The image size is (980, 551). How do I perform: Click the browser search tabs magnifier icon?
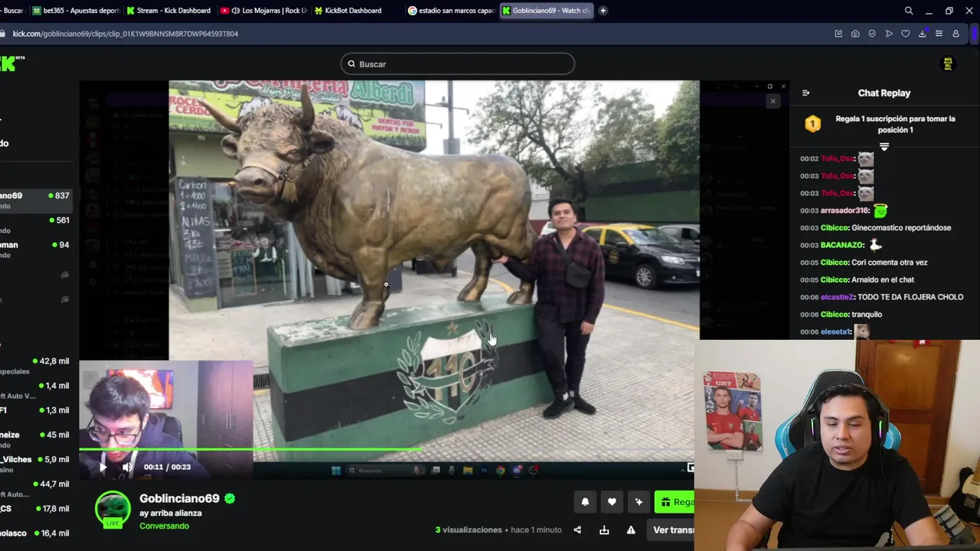click(x=909, y=11)
